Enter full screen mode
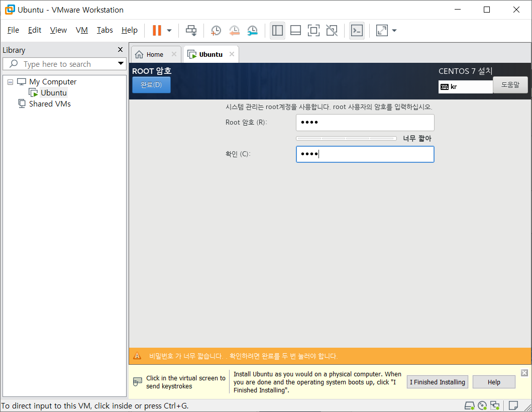 pos(313,30)
